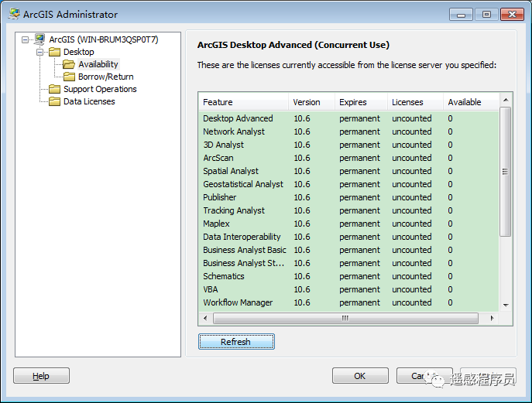532x403 pixels.
Task: Select Availability in the tree
Action: point(98,64)
